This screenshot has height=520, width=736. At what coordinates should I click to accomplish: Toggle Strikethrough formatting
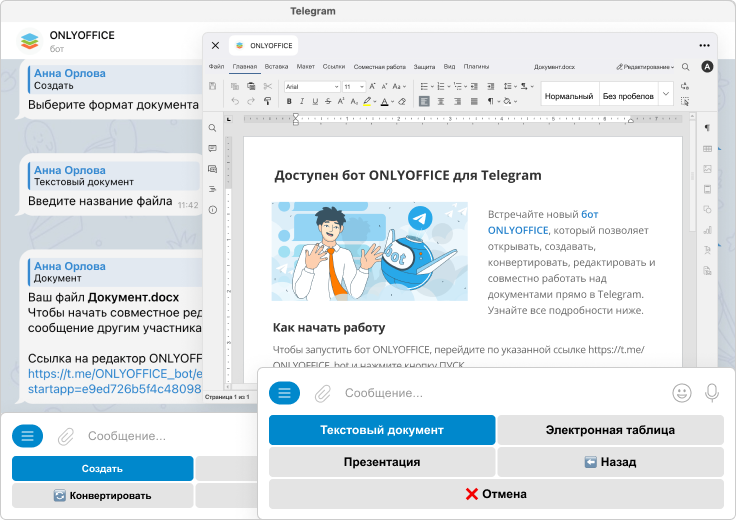click(328, 101)
